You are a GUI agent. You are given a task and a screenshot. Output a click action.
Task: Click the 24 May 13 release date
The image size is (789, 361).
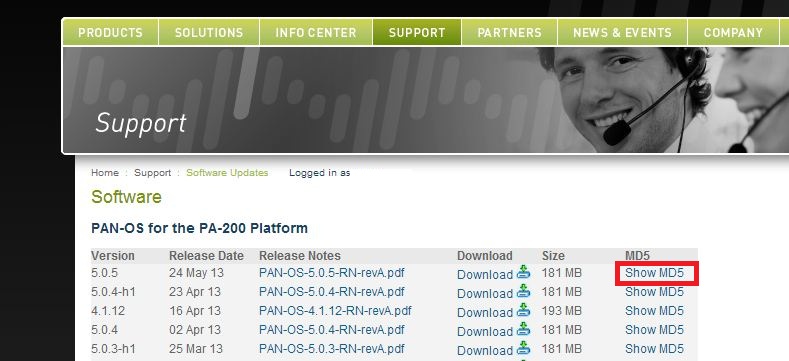[x=196, y=273]
